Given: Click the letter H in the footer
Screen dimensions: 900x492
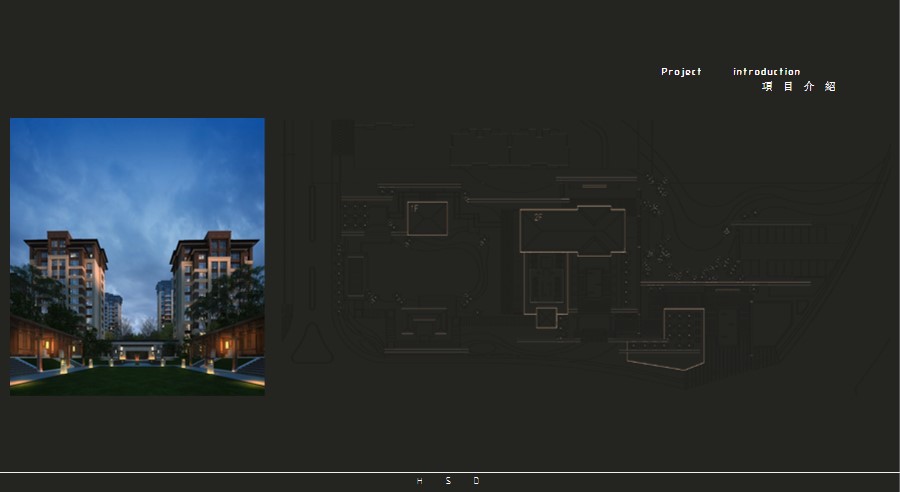Looking at the screenshot, I should click(420, 481).
